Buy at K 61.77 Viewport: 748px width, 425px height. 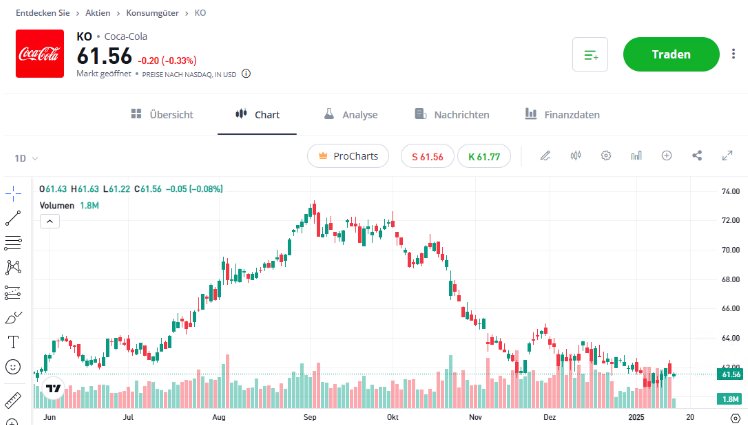484,156
